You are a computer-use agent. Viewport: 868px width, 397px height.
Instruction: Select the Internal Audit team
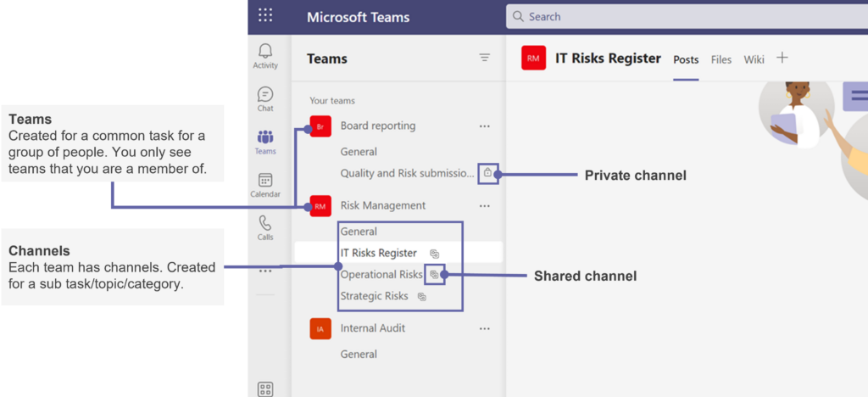[x=373, y=328]
